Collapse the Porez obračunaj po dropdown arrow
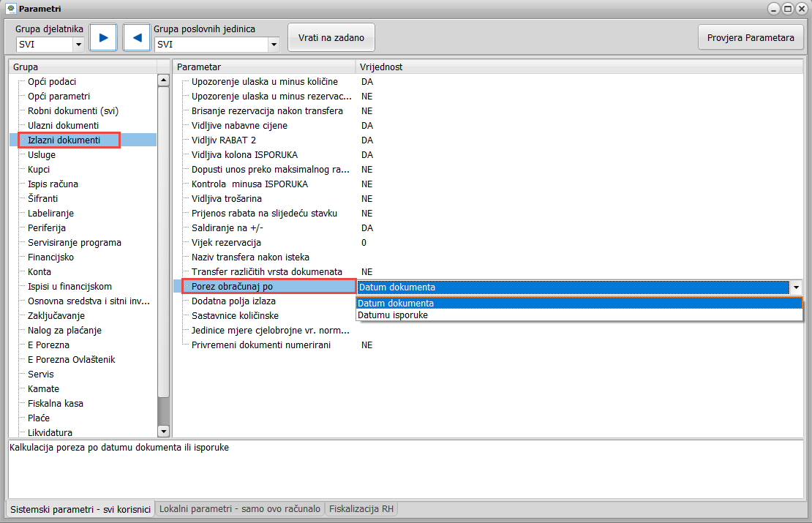 click(796, 287)
